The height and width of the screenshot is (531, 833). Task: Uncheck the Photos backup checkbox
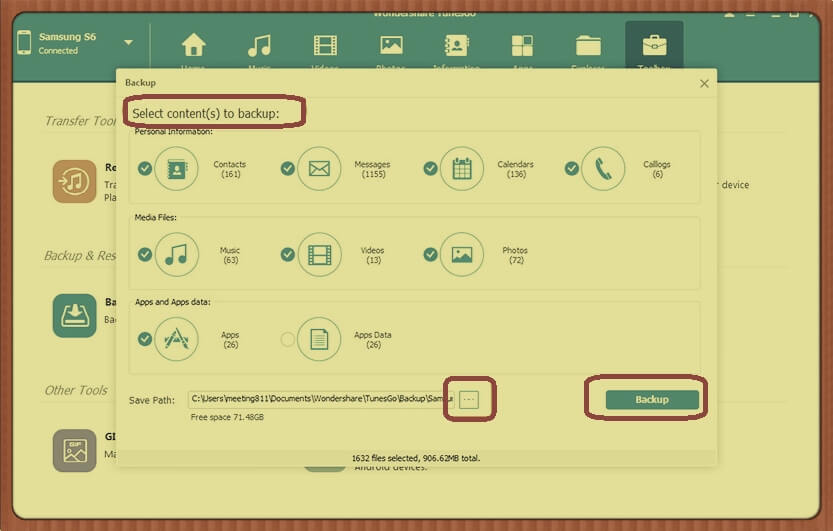click(x=430, y=255)
